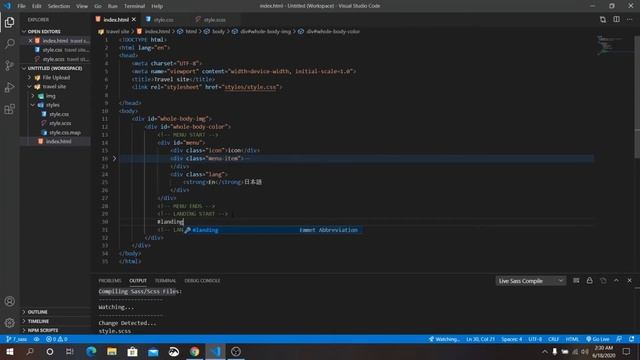The height and width of the screenshot is (360, 640).
Task: Open the Run menu
Action: [x=113, y=6]
